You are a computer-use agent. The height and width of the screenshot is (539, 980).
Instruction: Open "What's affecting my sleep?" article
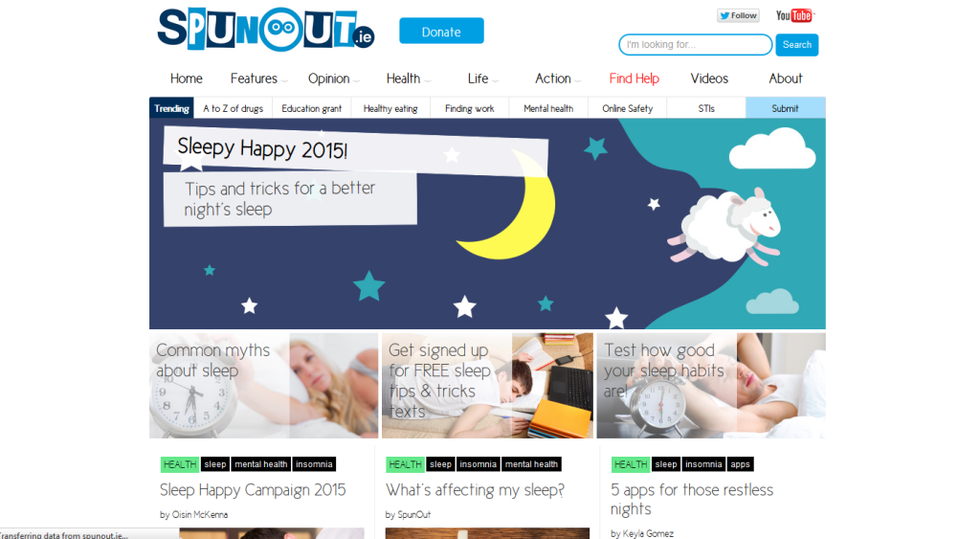click(475, 490)
